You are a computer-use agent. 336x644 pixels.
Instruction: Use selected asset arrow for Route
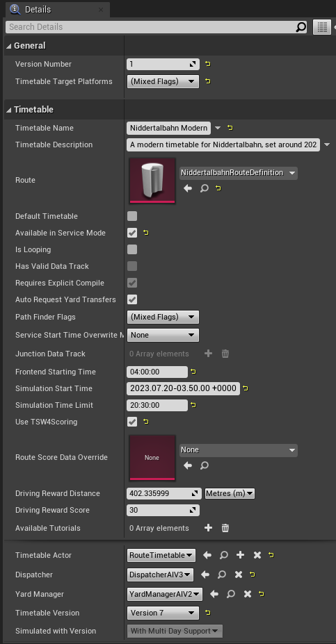click(x=188, y=188)
